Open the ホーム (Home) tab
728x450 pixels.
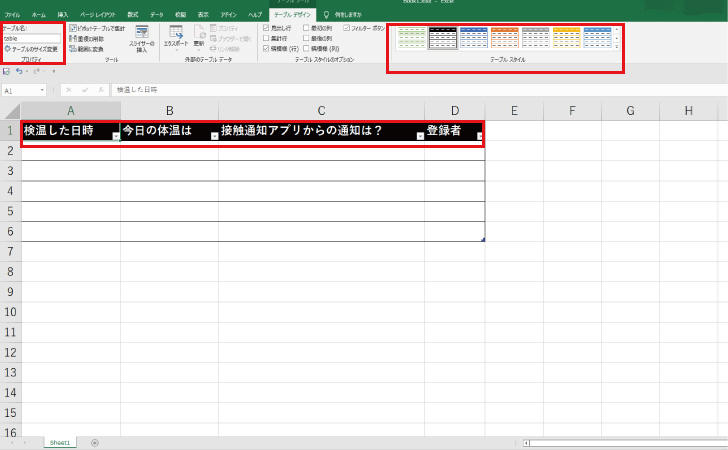(x=39, y=15)
